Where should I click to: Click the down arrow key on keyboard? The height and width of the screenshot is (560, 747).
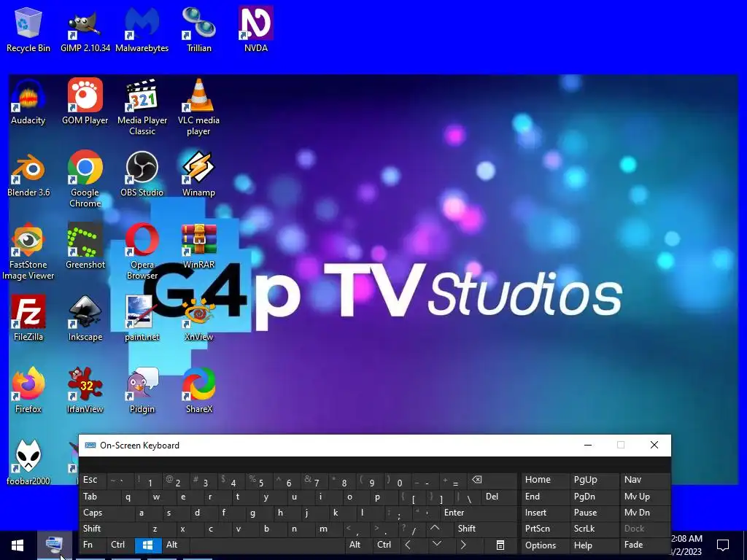point(437,545)
